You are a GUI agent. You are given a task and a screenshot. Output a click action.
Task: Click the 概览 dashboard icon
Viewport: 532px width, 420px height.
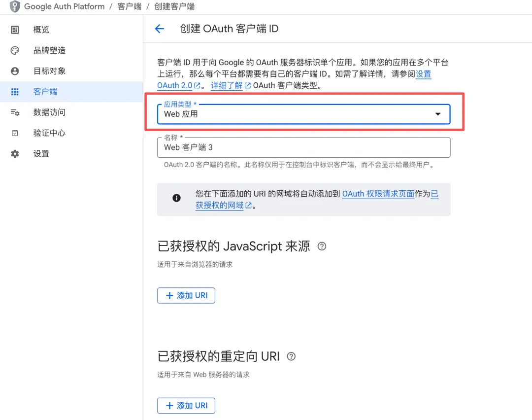coord(15,30)
